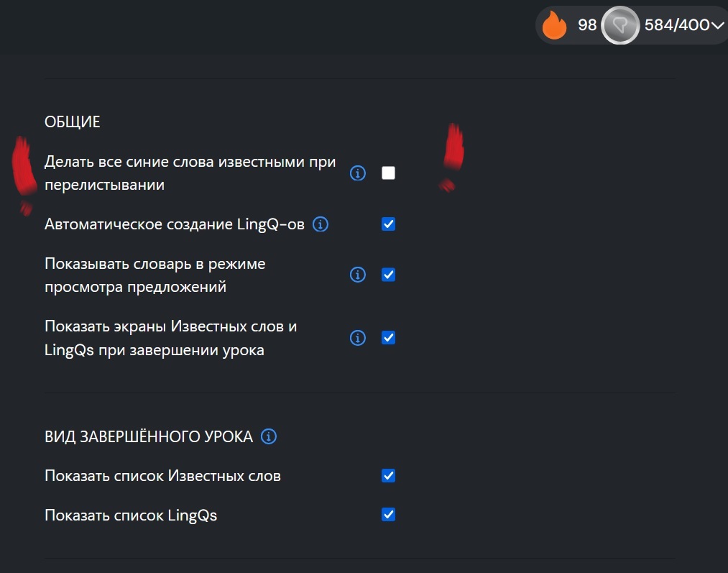The height and width of the screenshot is (573, 728).
Task: Click the Показать список LingQs label text
Action: (x=131, y=515)
